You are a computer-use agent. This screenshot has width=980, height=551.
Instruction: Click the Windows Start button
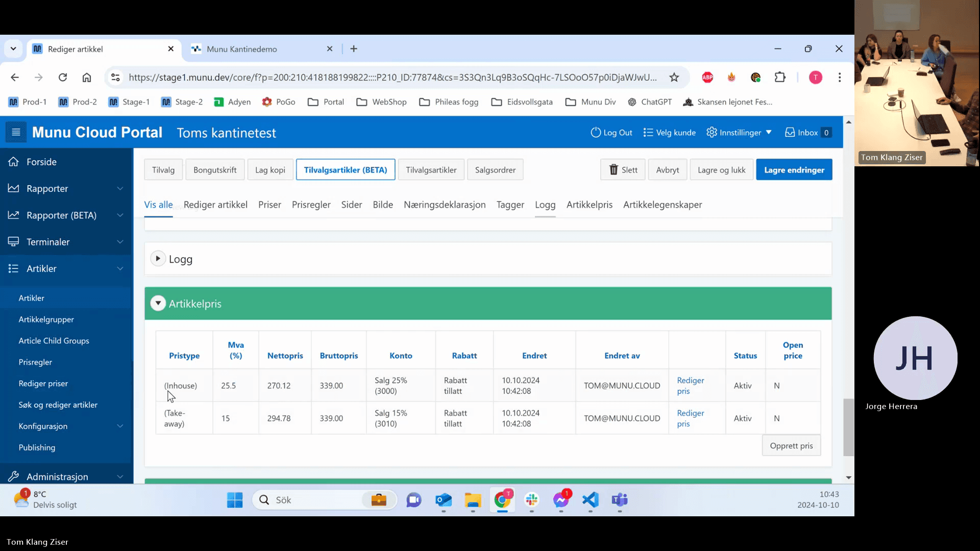click(x=235, y=500)
